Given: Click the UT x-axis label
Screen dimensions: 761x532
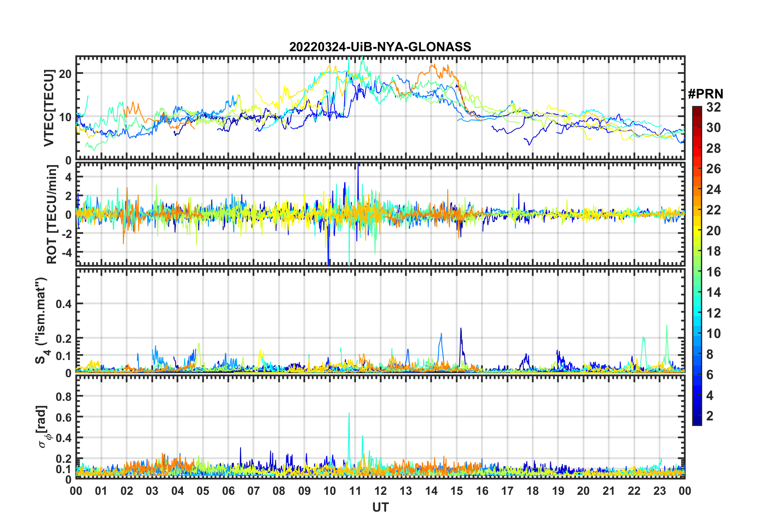Looking at the screenshot, I should 380,507.
